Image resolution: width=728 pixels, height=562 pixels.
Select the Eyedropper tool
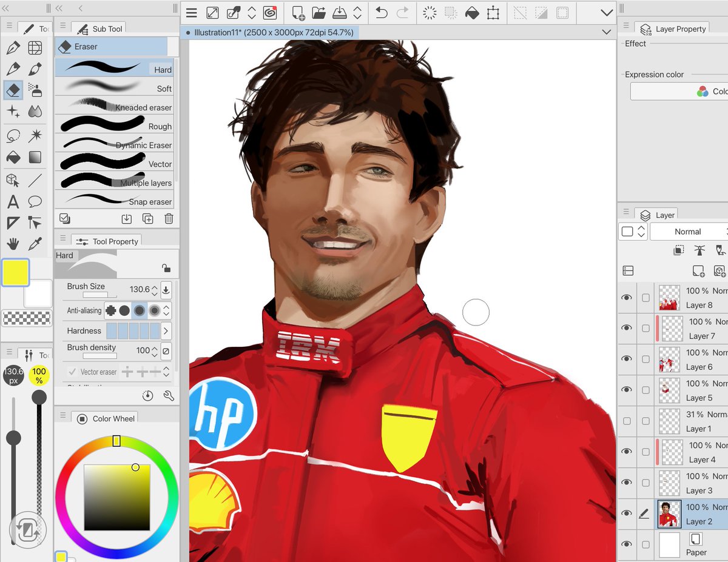[x=35, y=244]
